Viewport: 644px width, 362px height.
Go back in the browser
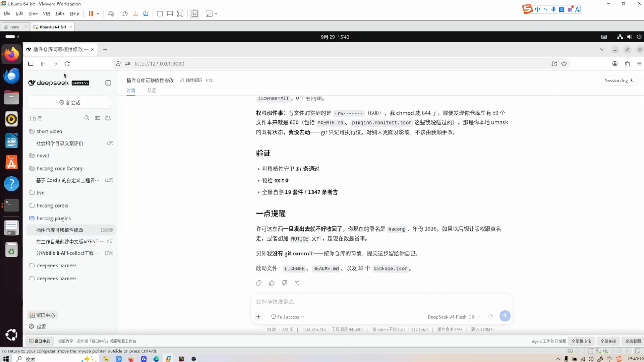[x=43, y=64]
